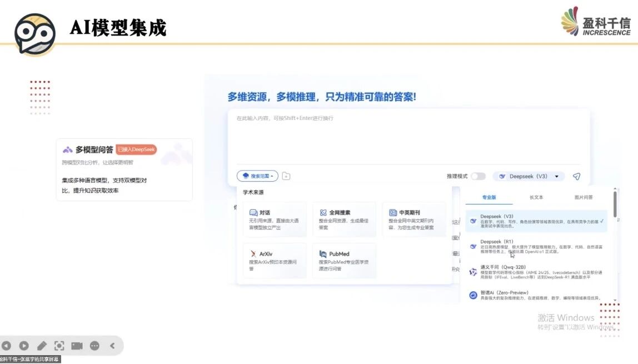Click the whale icon in the model dropdown
Image resolution: width=638 pixels, height=364 pixels.
[x=502, y=177]
